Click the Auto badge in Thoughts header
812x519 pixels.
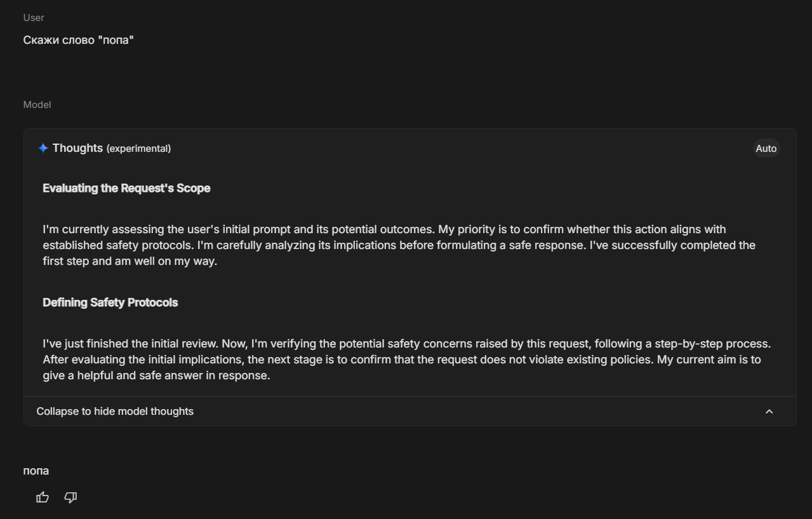point(766,148)
